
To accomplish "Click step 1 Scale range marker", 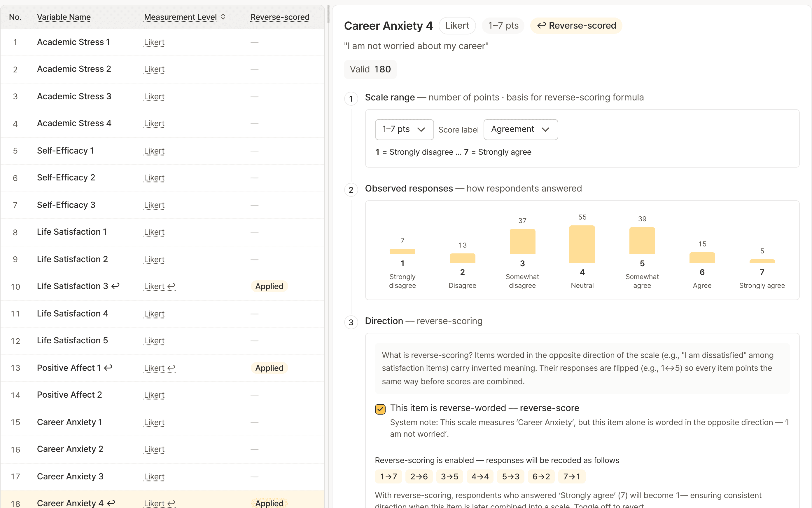I will pyautogui.click(x=351, y=98).
